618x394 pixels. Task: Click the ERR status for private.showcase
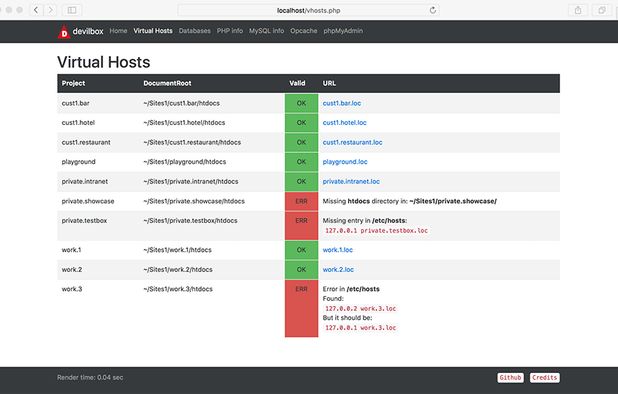tap(301, 201)
